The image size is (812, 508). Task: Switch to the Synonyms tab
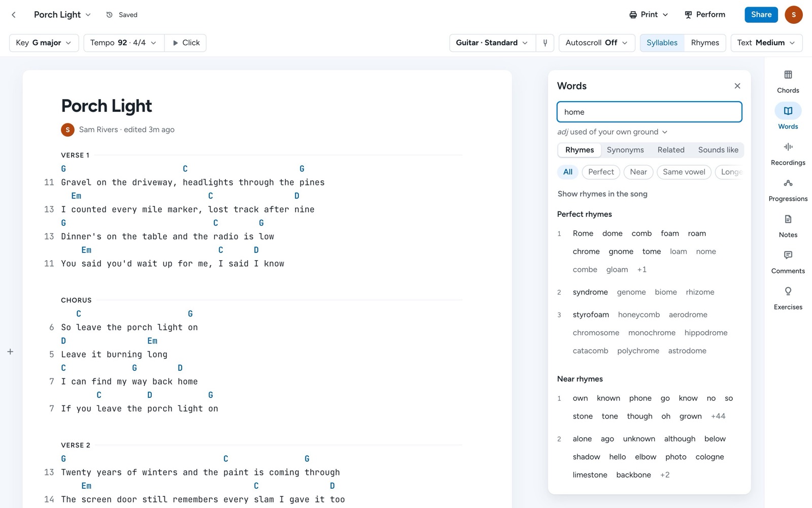625,150
